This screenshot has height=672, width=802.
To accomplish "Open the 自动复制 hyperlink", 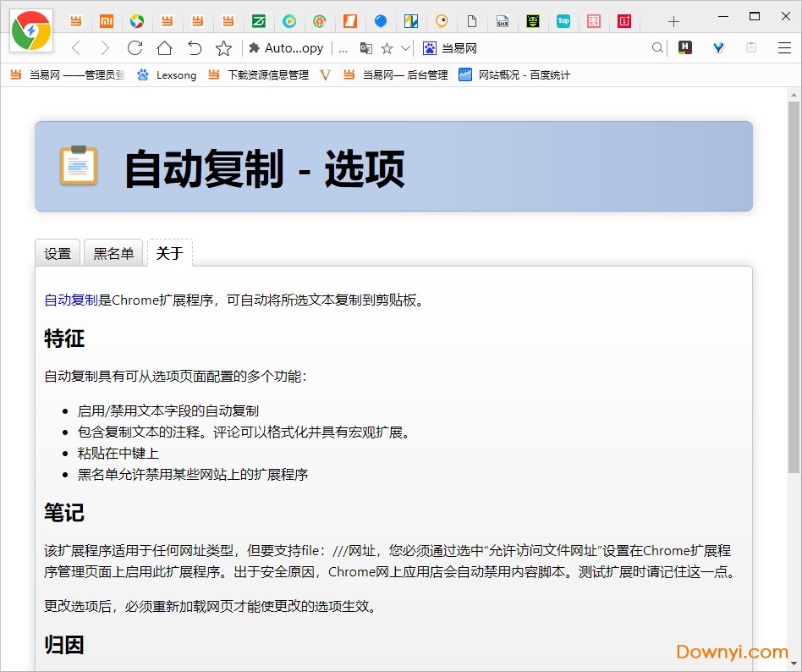I will 71,300.
